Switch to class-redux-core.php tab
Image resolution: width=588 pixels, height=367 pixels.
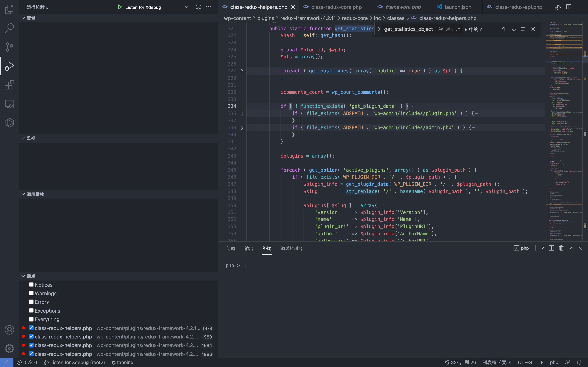click(x=336, y=7)
